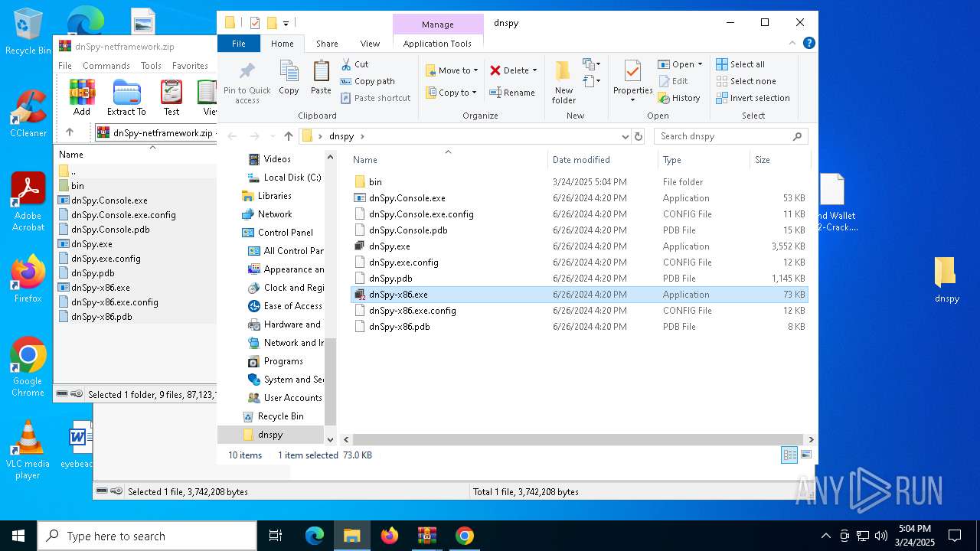Refresh the dnspy folder view
The image size is (980, 551).
pyautogui.click(x=639, y=136)
